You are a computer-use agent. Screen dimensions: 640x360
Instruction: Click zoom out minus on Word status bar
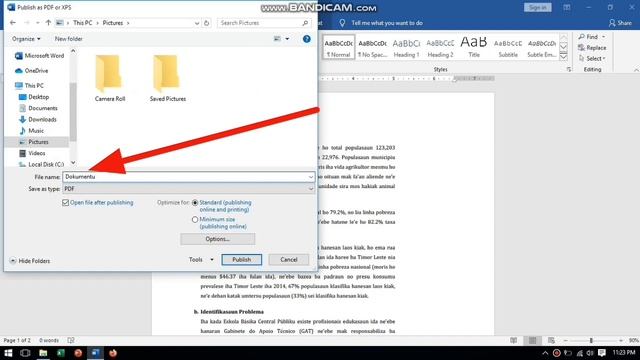pos(566,340)
